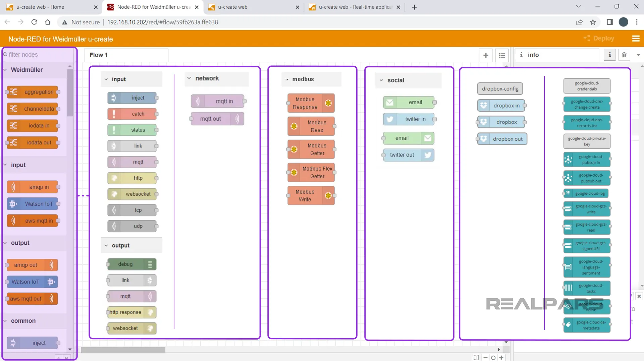Open the info sidebar tab icon
The width and height of the screenshot is (644, 362).
[x=610, y=55]
